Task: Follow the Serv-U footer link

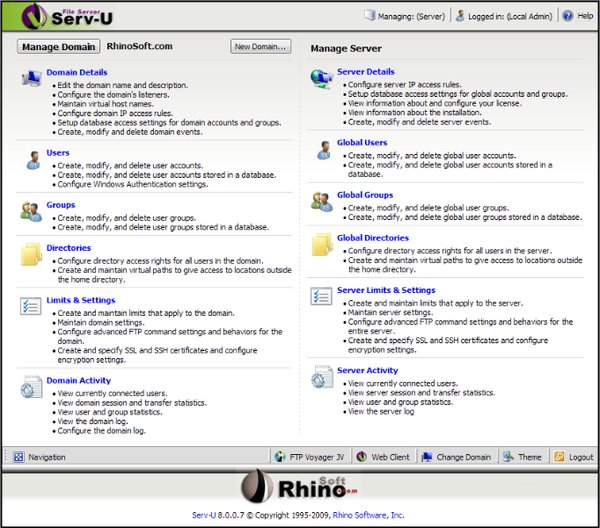Action: (204, 515)
